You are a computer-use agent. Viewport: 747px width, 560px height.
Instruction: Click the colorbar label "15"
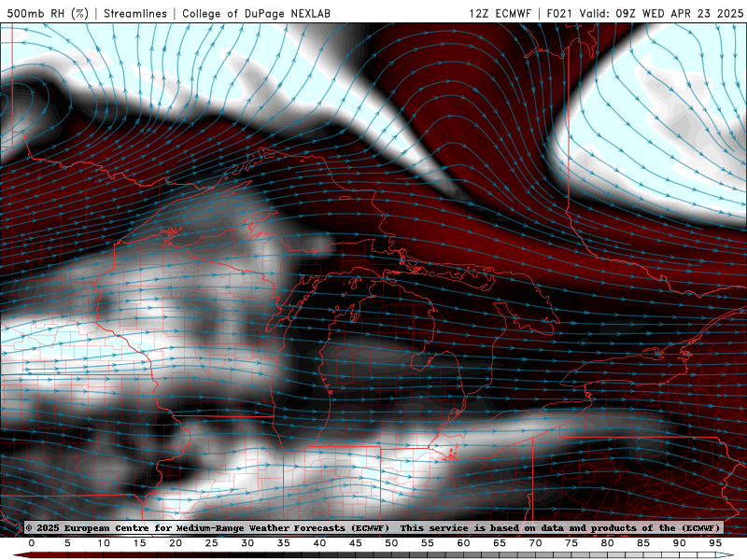pyautogui.click(x=139, y=543)
